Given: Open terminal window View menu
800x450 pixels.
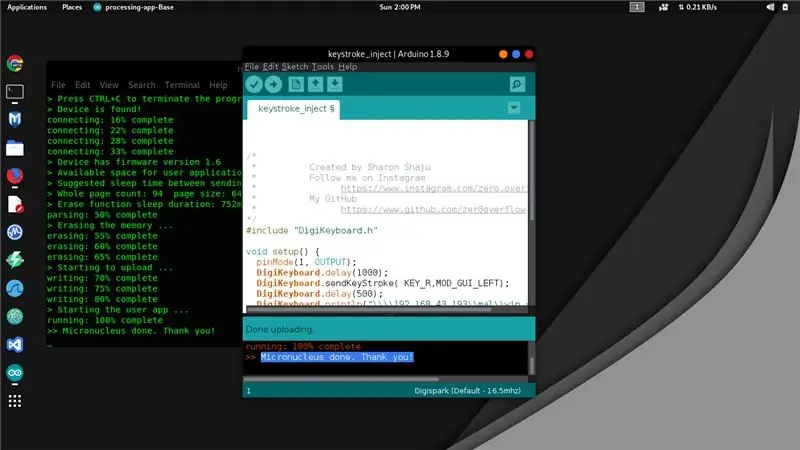Looking at the screenshot, I should (x=109, y=85).
